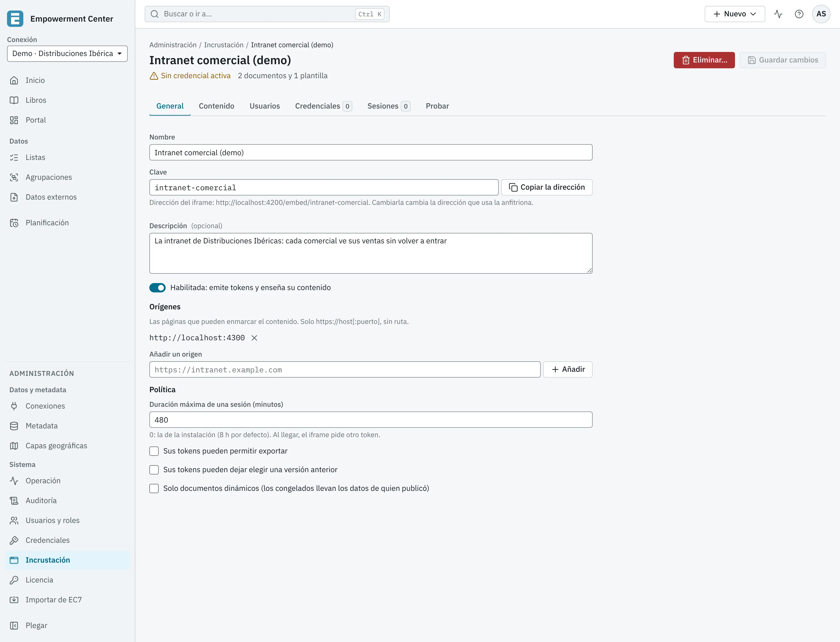Click the Empowerment Center logo
This screenshot has height=642, width=840.
click(15, 19)
